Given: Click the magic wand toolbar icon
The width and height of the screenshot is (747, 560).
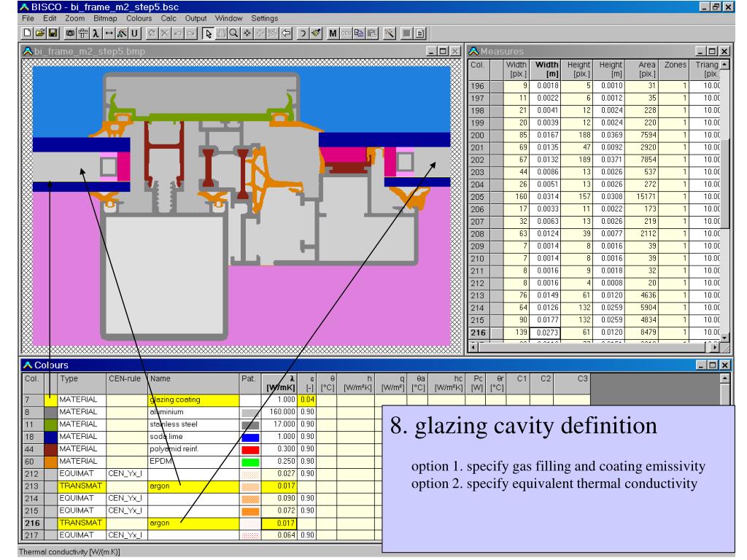Looking at the screenshot, I should point(390,34).
